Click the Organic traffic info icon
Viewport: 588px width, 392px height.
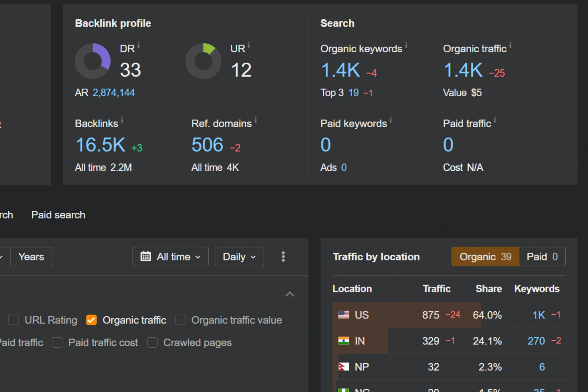(x=510, y=45)
